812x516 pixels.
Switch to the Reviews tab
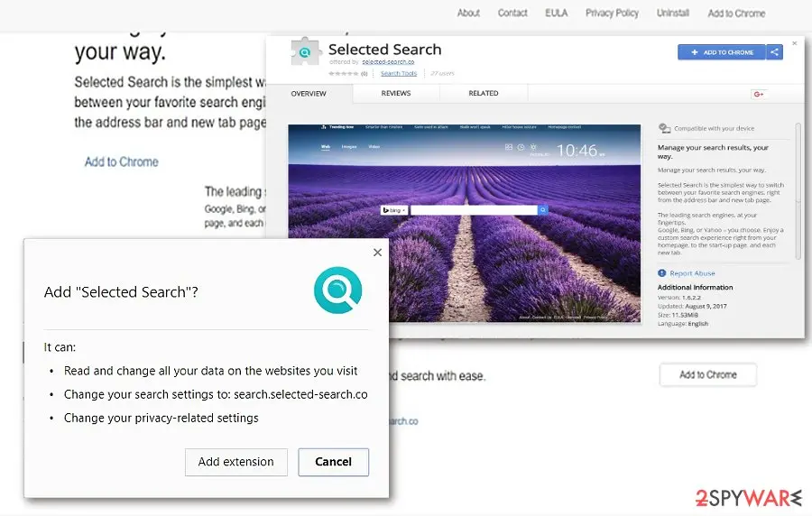(x=396, y=93)
